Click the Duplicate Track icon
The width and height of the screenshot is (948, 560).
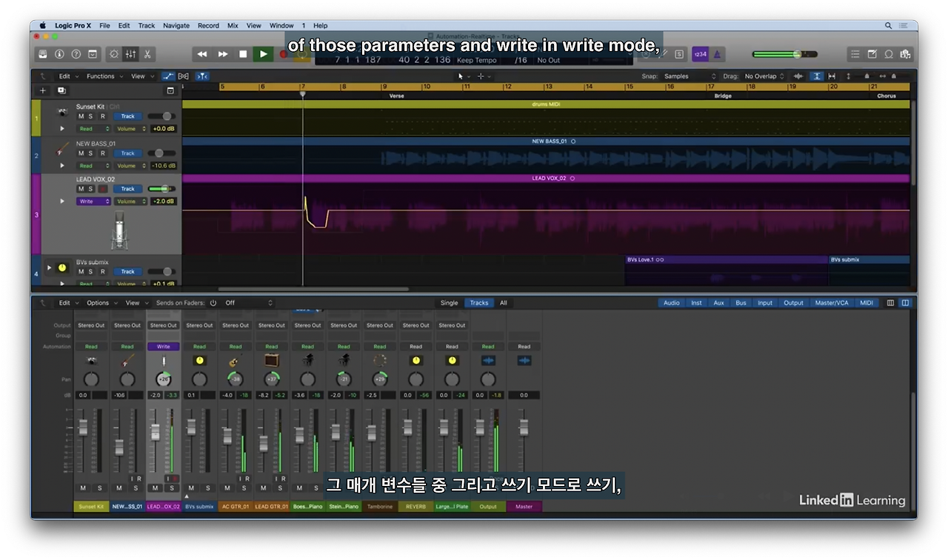tap(61, 90)
